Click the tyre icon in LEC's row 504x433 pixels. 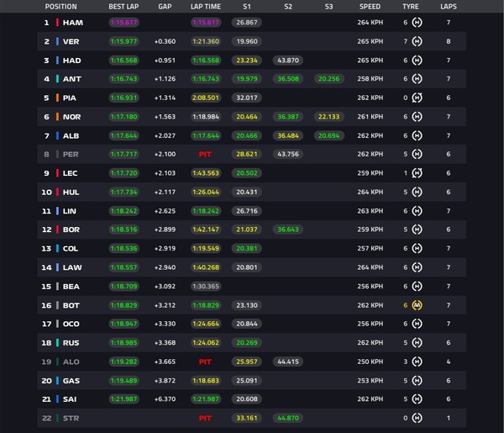(417, 173)
